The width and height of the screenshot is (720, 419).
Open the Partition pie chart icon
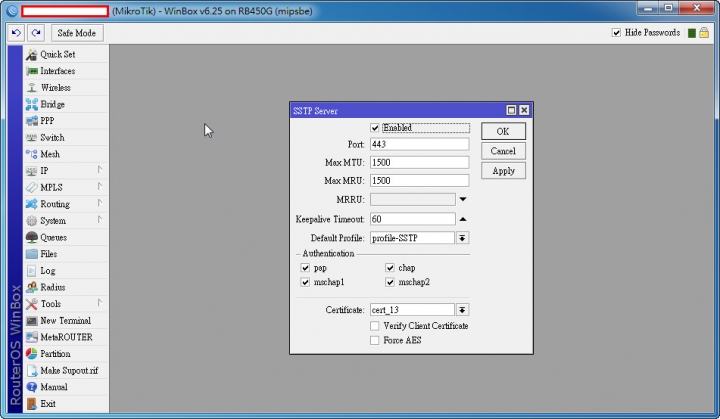click(x=32, y=353)
